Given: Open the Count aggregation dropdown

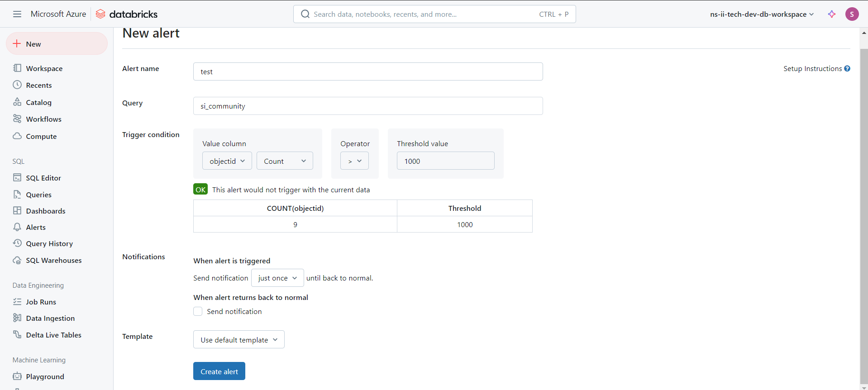Looking at the screenshot, I should [x=285, y=161].
